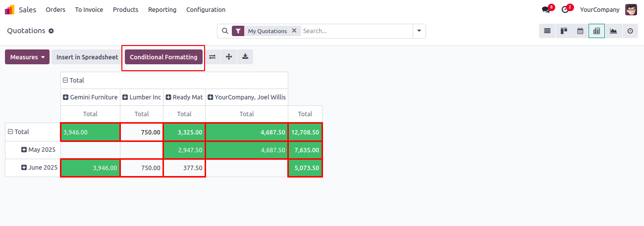Image resolution: width=644 pixels, height=226 pixels.
Task: Expand the May 2025 row
Action: [x=24, y=150]
